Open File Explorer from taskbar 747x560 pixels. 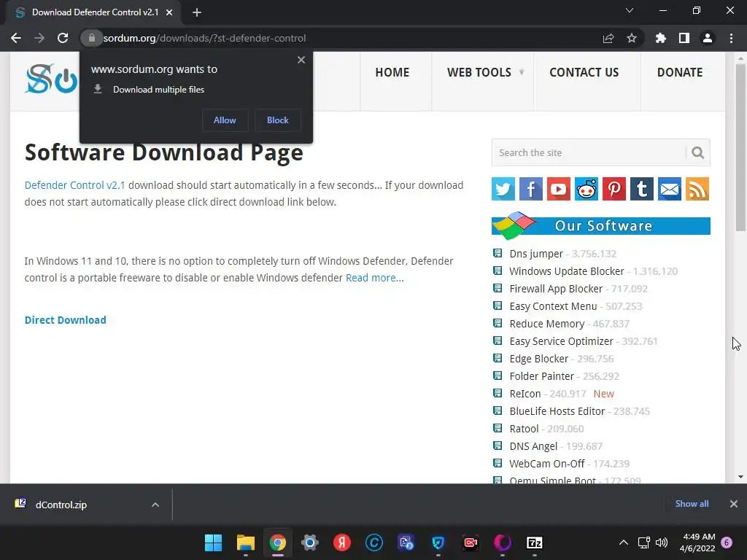[246, 542]
